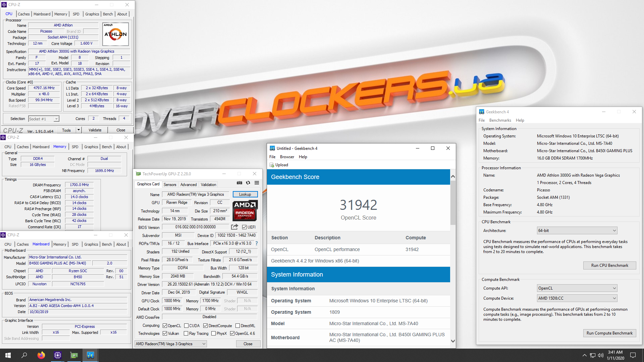The height and width of the screenshot is (362, 644).
Task: Open the Windows Start menu
Action: (8, 355)
